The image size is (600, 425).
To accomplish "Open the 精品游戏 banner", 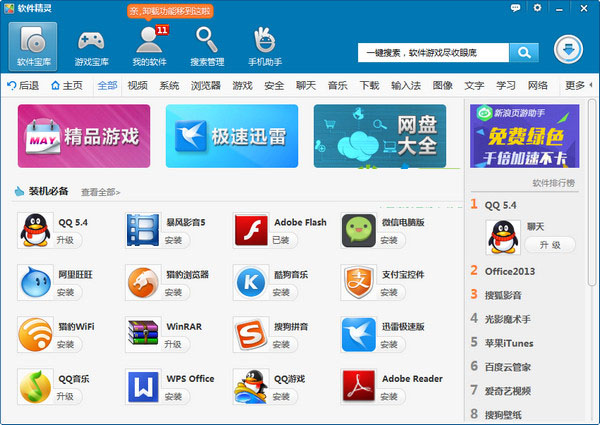I will 84,136.
